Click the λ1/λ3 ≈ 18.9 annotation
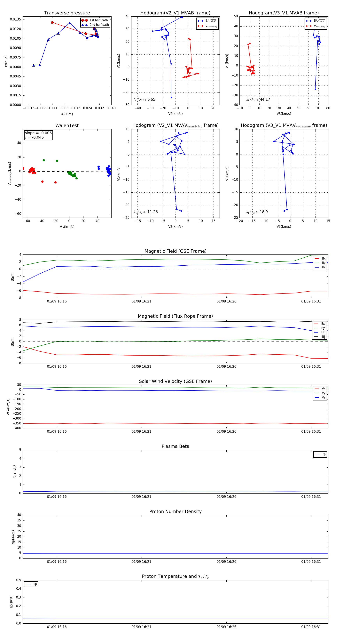The width and height of the screenshot is (351, 644). click(257, 212)
